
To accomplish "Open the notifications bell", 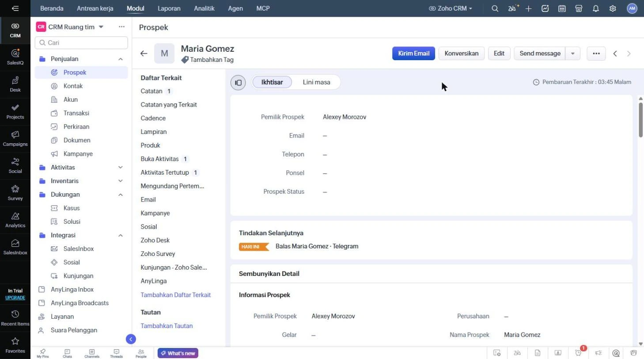I will (596, 8).
